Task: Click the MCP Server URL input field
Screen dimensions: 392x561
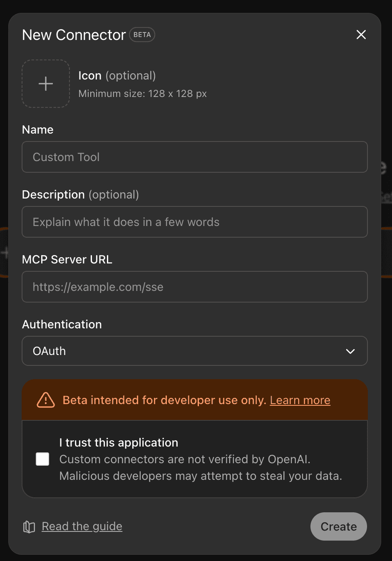Action: [x=195, y=287]
